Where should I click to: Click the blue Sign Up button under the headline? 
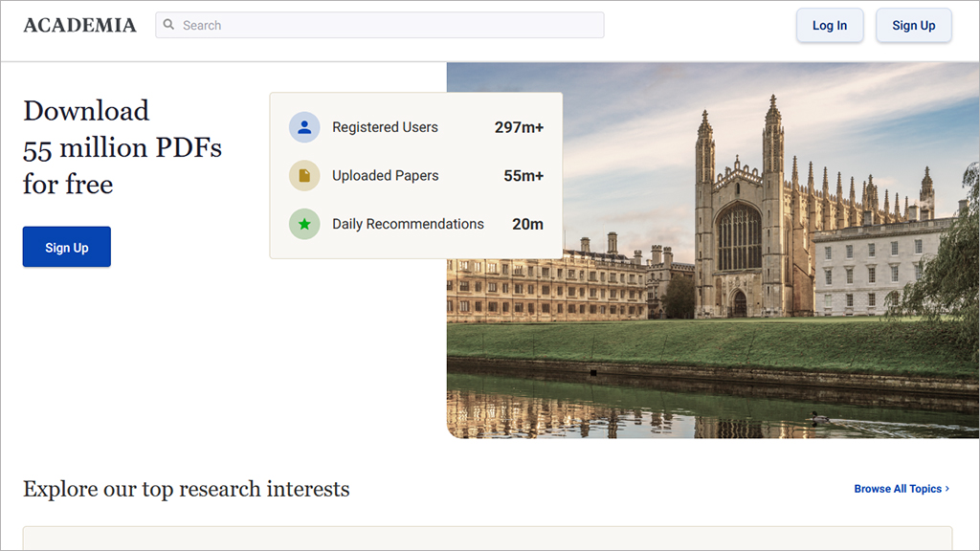(x=67, y=248)
